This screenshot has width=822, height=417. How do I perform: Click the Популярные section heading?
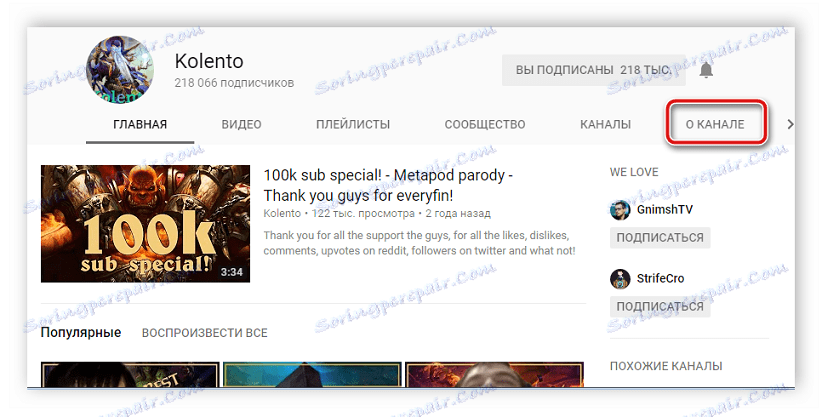click(x=81, y=333)
